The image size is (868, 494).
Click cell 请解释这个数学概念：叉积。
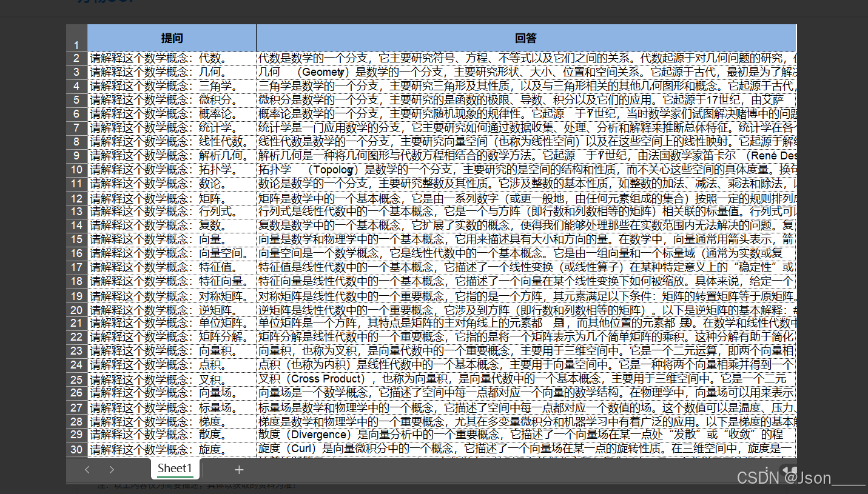tap(172, 379)
